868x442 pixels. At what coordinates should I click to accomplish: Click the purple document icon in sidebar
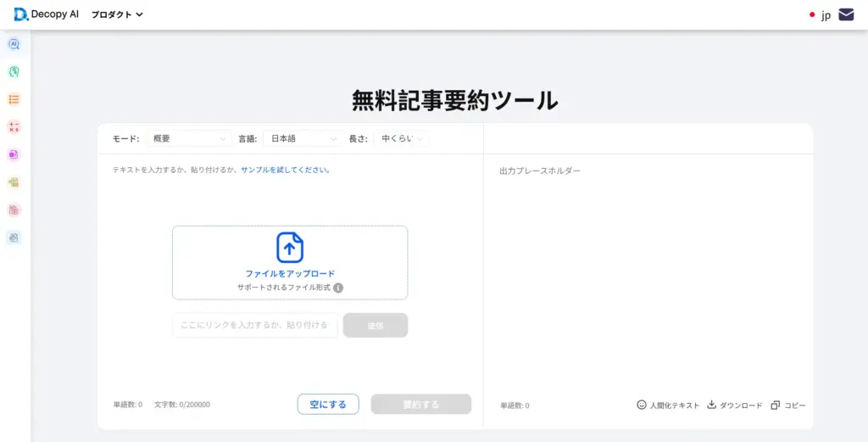[x=14, y=154]
